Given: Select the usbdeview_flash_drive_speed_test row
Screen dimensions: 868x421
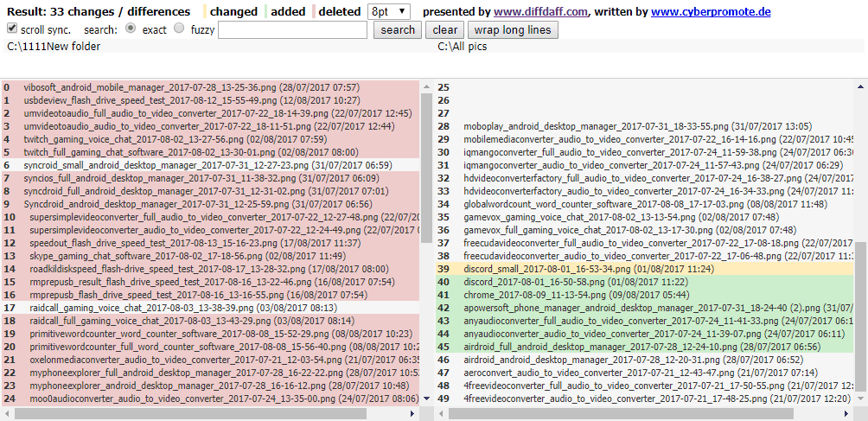Looking at the screenshot, I should 210,100.
